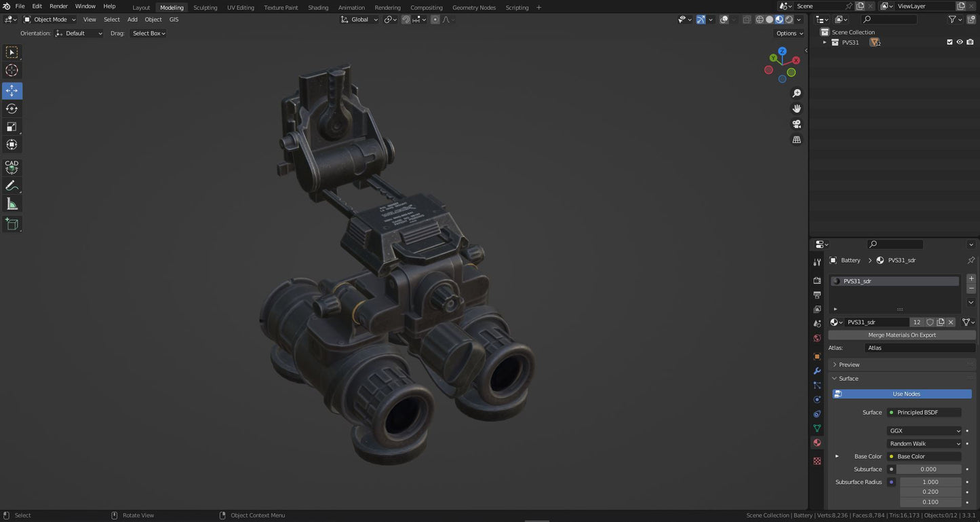The image size is (980, 522).
Task: Select the Move tool in the toolbar
Action: [x=12, y=91]
